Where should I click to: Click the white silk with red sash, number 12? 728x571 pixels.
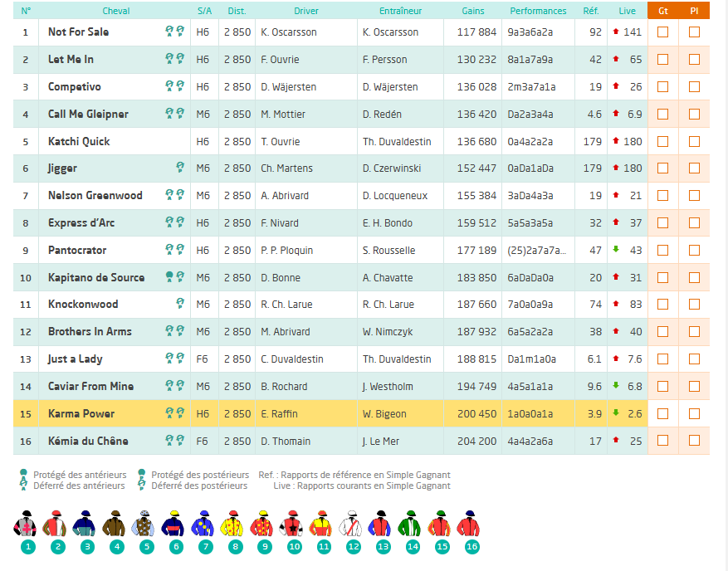[x=352, y=525]
